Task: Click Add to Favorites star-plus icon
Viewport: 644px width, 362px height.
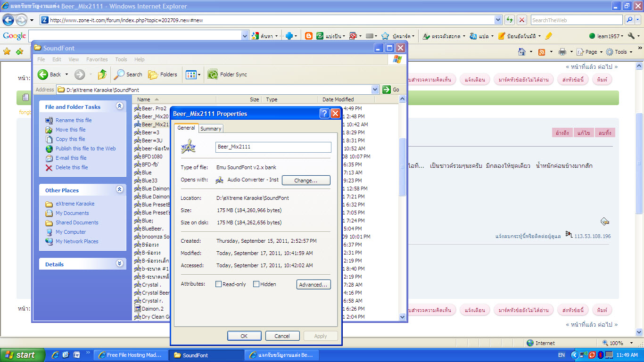Action: 19,52
